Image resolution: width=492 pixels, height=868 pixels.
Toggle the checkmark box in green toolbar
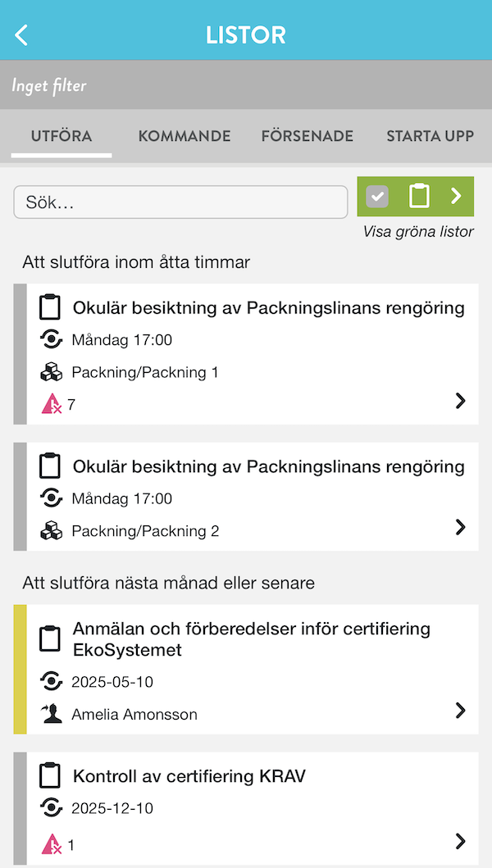click(377, 196)
